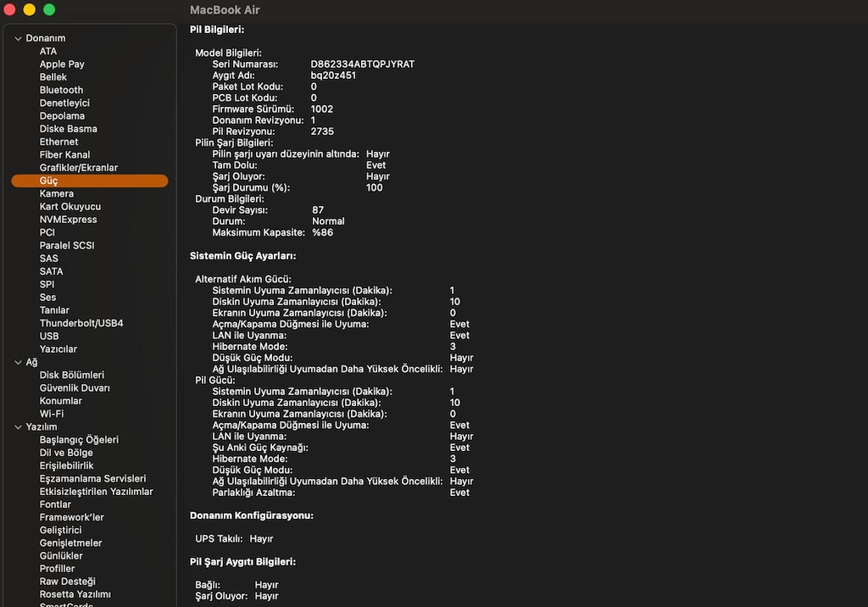Click the Durum value Normal
The width and height of the screenshot is (868, 607).
[x=328, y=221]
